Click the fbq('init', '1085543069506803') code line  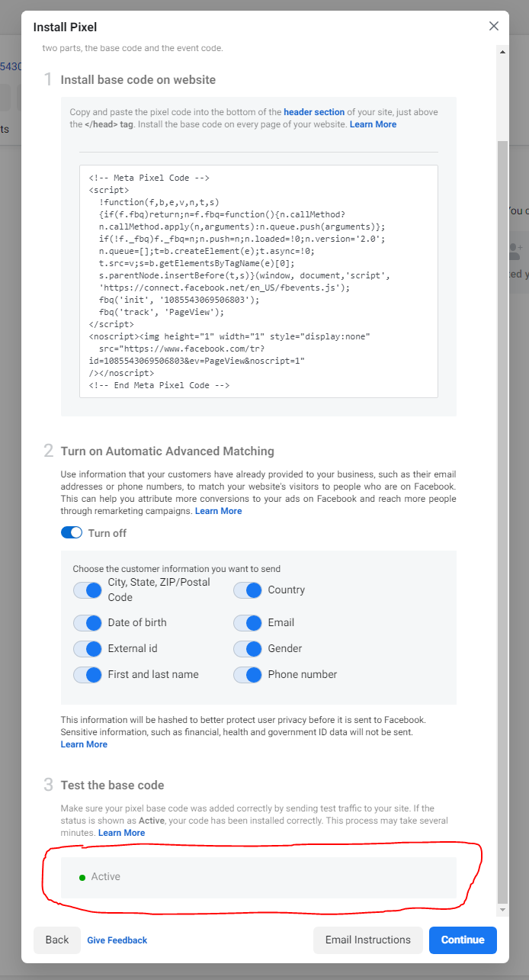180,300
